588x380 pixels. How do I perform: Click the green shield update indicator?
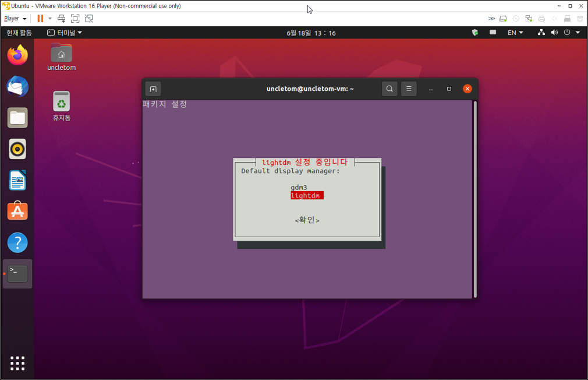point(475,33)
